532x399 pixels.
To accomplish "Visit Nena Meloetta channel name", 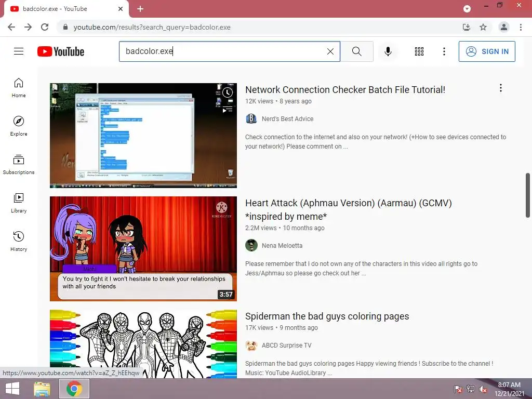I will coord(282,245).
